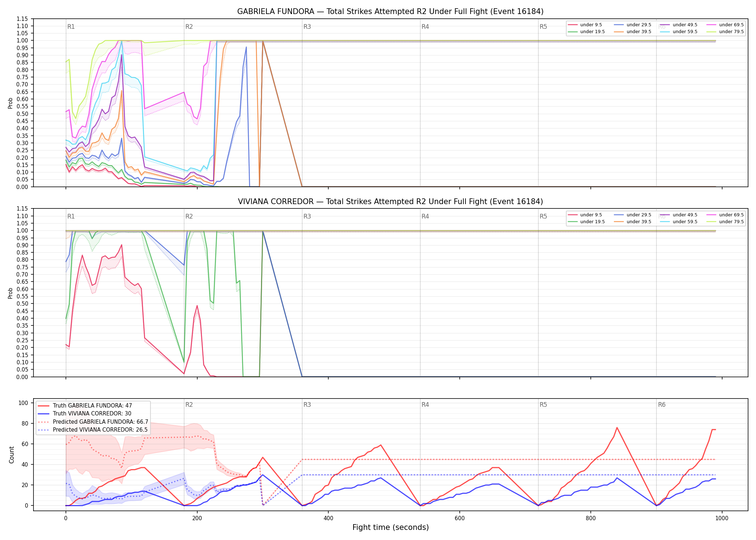
Task: Click the R4 marker on the Count chart
Action: (425, 405)
